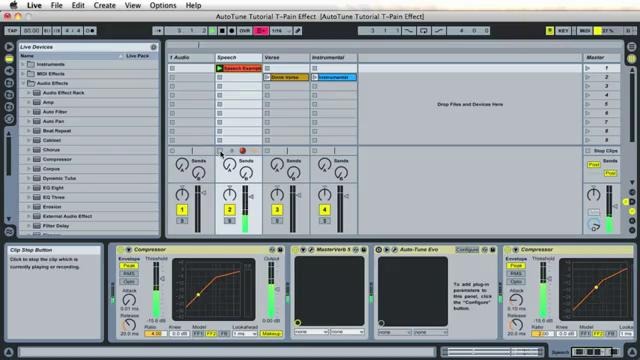Screen dimensions: 640x360
Task: Launch the Speech Example clip
Action: tap(220, 68)
